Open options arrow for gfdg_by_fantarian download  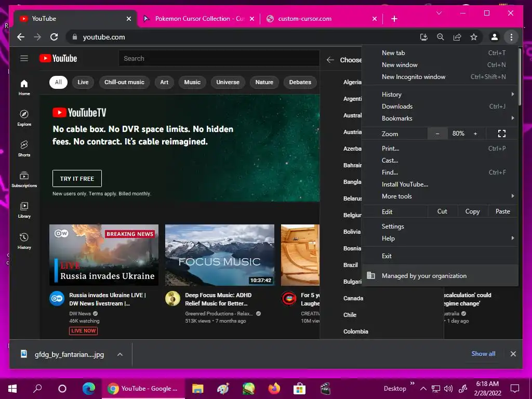(x=120, y=354)
